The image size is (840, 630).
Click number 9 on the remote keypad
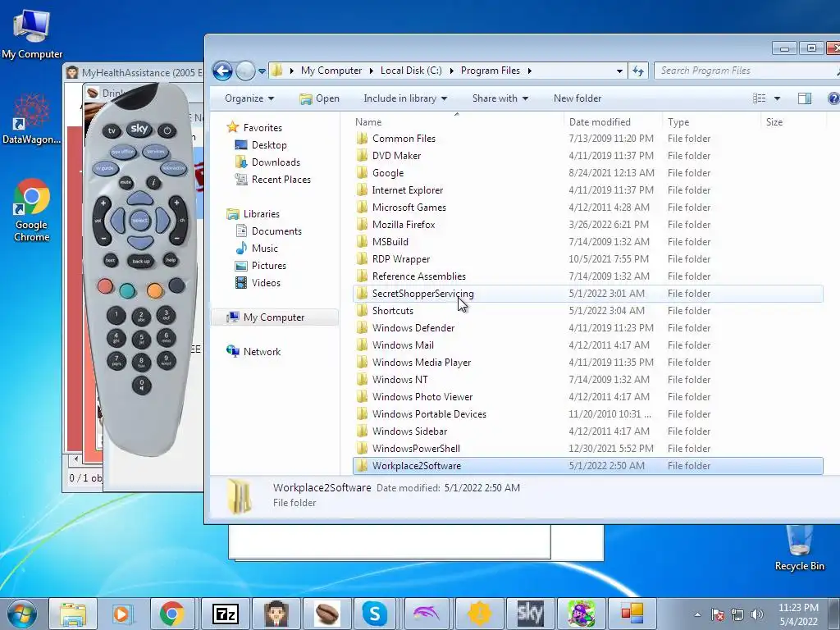(166, 360)
